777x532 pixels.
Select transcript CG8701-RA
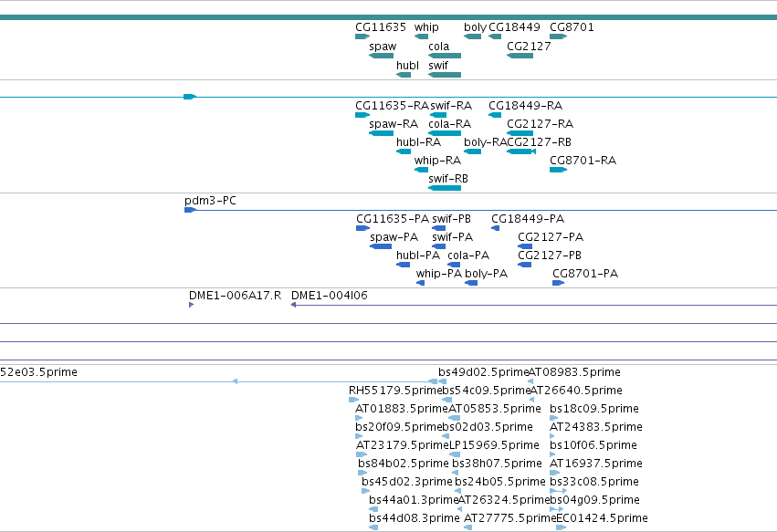tap(558, 170)
